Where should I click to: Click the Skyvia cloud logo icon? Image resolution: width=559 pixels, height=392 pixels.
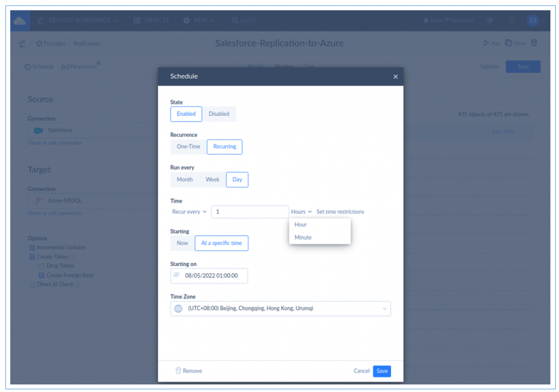tap(20, 21)
